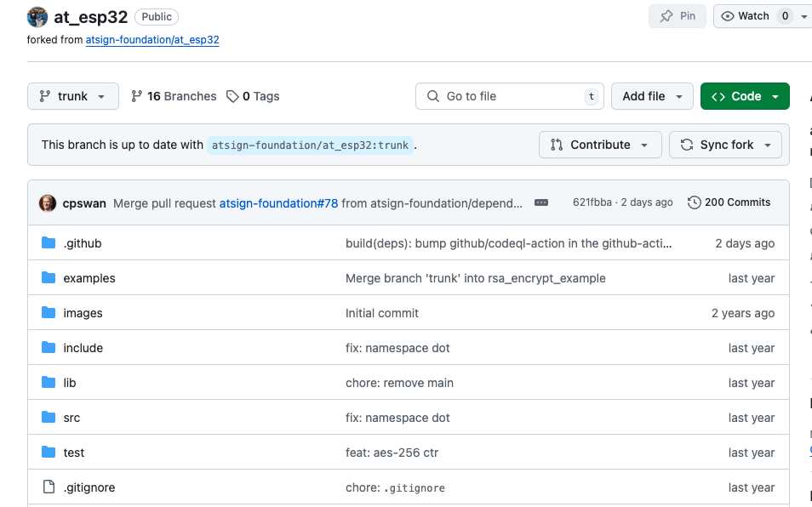
Task: Open the .gitignore file
Action: (89, 487)
